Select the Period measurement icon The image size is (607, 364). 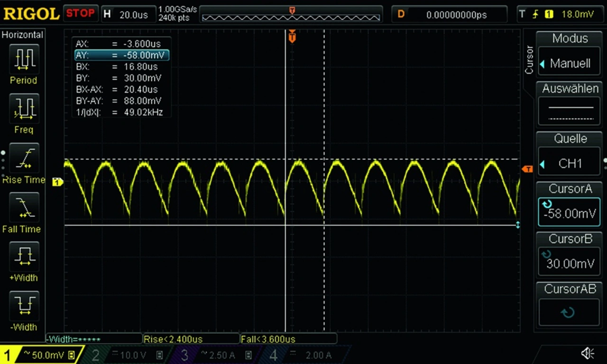[23, 60]
